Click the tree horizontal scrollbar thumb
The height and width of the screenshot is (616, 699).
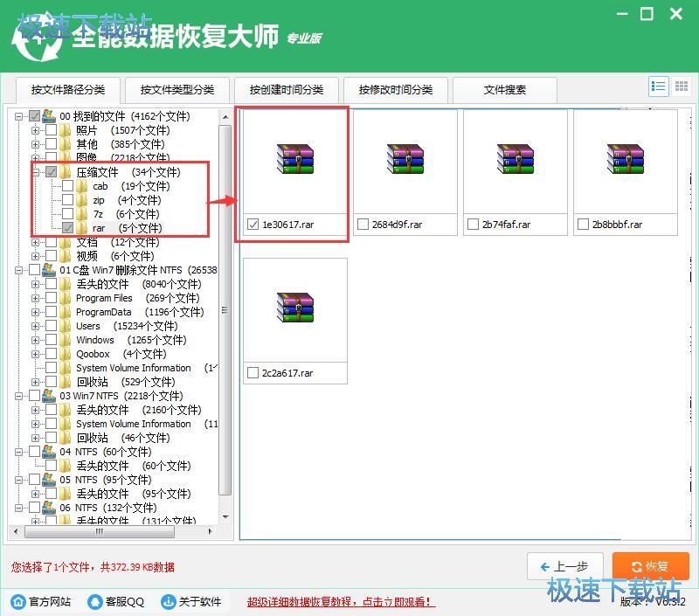click(x=100, y=531)
